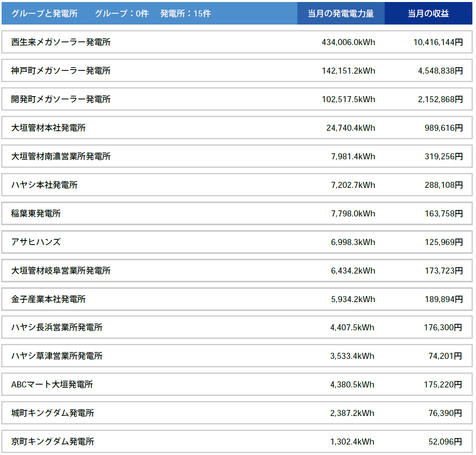
Task: Open the 大垣管材南濃営業所発電所 row
Action: [237, 156]
